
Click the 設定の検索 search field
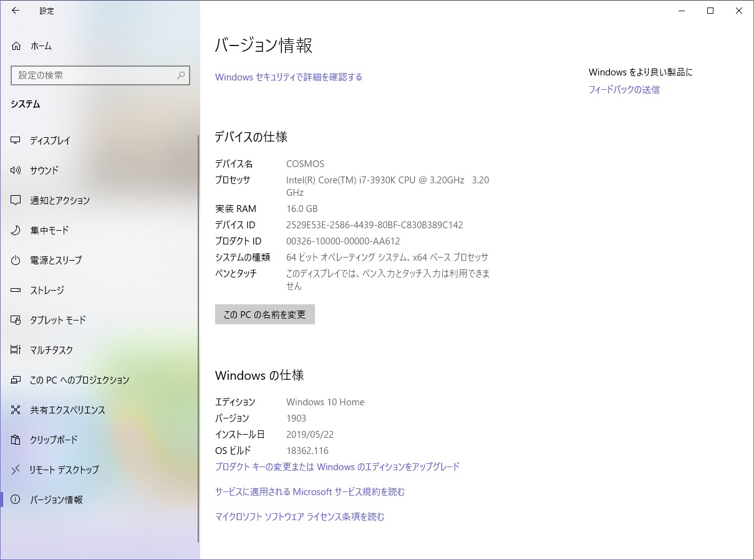coord(100,75)
